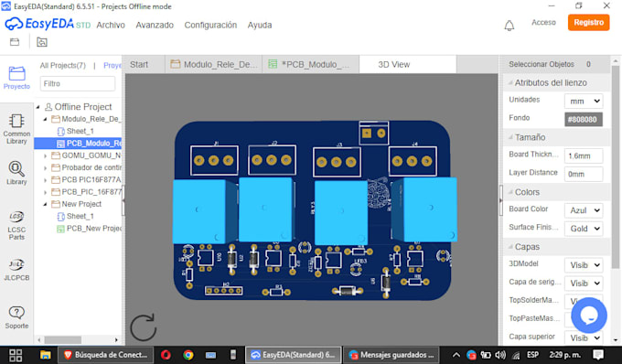
Task: Click the orange Registro button
Action: (589, 23)
